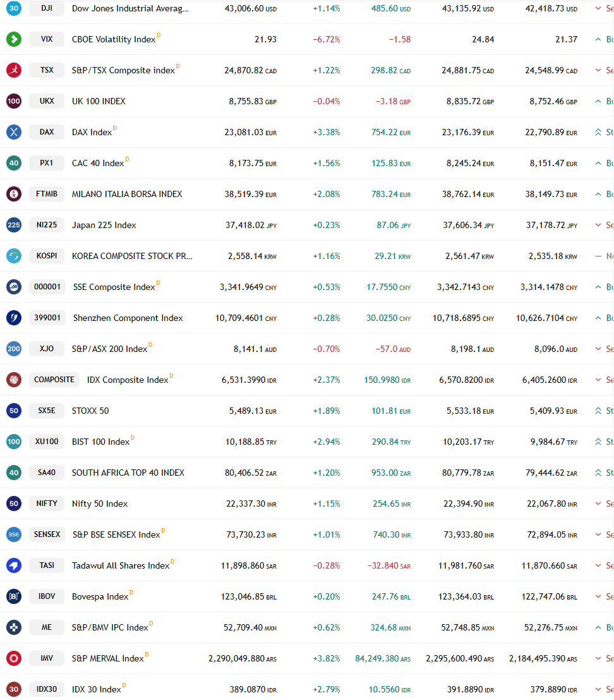Click KOSPI neutral rating dash

pyautogui.click(x=598, y=256)
